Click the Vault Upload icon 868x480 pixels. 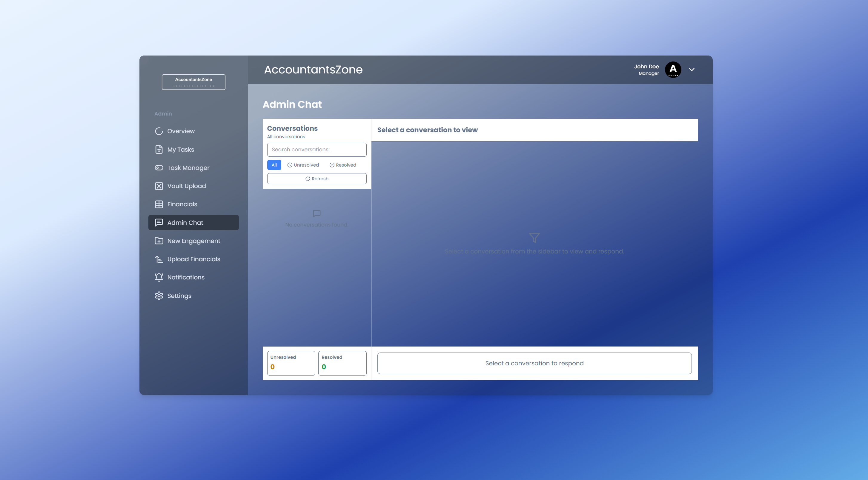(159, 186)
